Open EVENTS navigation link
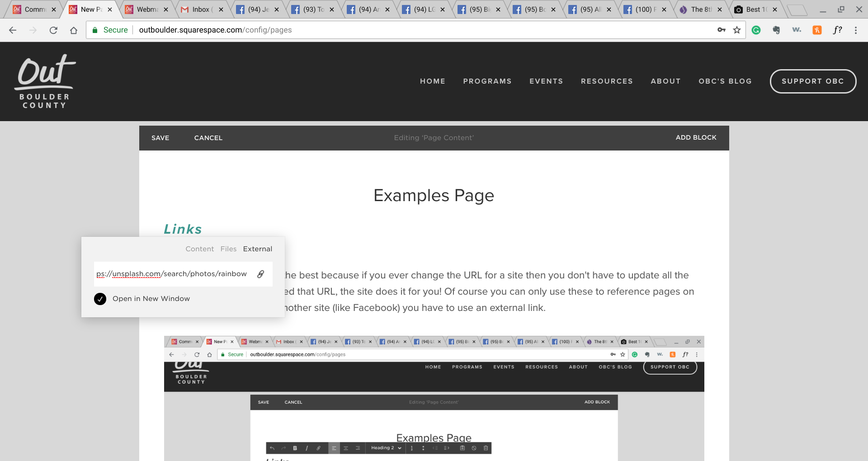868x461 pixels. tap(546, 81)
